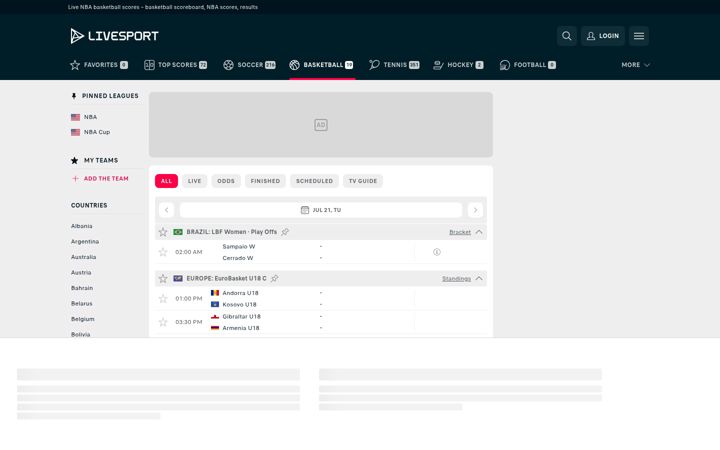
Task: Click the Cerrado W team name
Action: [238, 258]
